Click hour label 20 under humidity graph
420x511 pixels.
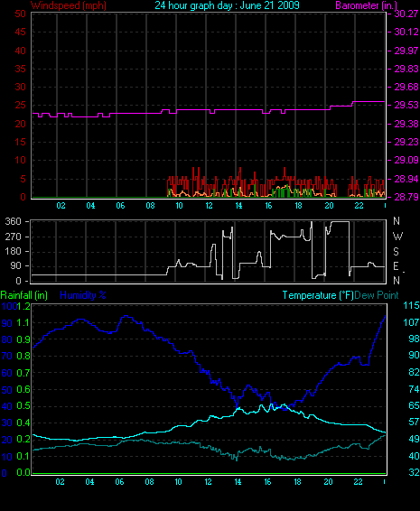point(328,482)
